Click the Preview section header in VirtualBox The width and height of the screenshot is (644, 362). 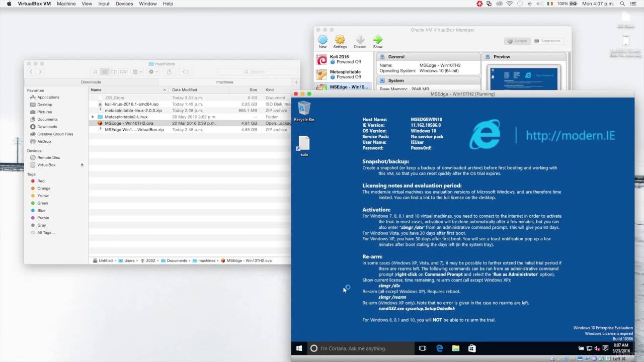(524, 57)
